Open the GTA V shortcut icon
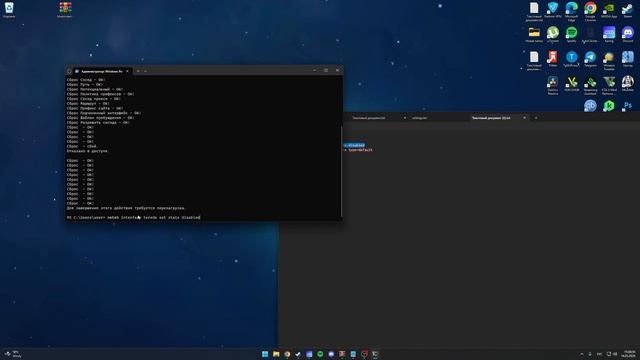This screenshot has height=360, width=640. point(609,85)
